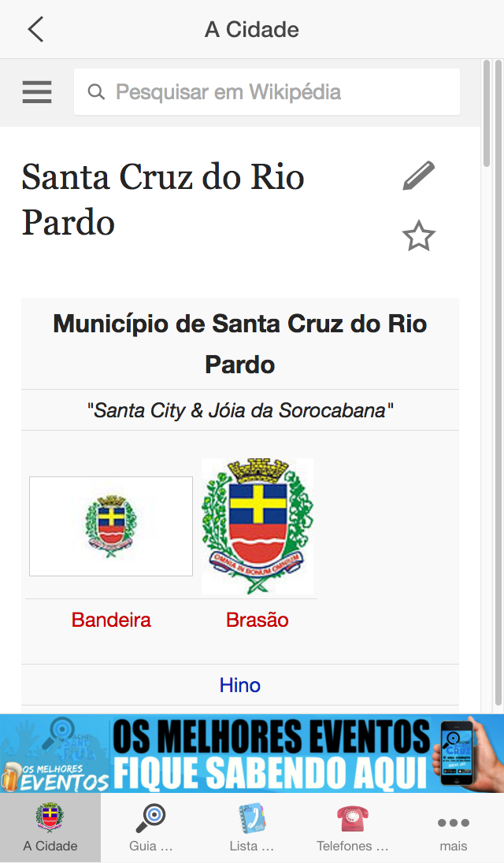Toggle the star watchlist icon

pos(419,235)
